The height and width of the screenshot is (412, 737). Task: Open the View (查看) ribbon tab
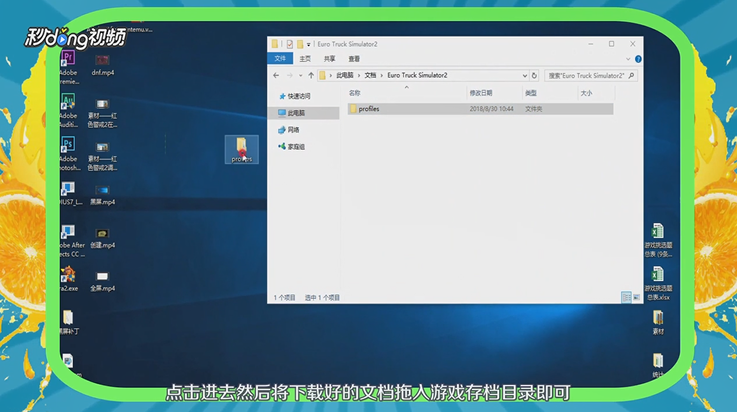[354, 59]
